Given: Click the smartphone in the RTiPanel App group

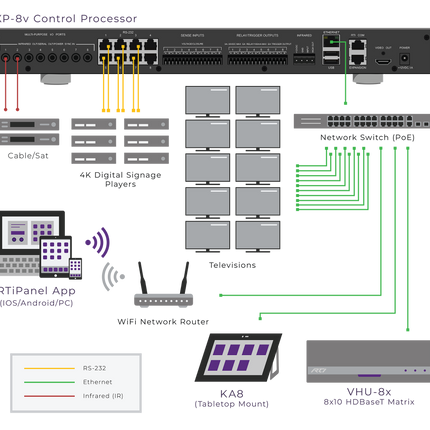Looking at the screenshot, I should [x=75, y=268].
